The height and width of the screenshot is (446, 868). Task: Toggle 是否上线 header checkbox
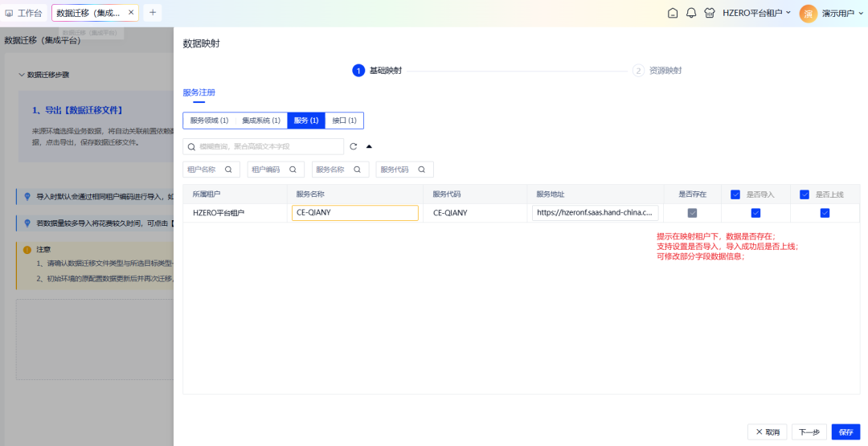(x=805, y=194)
